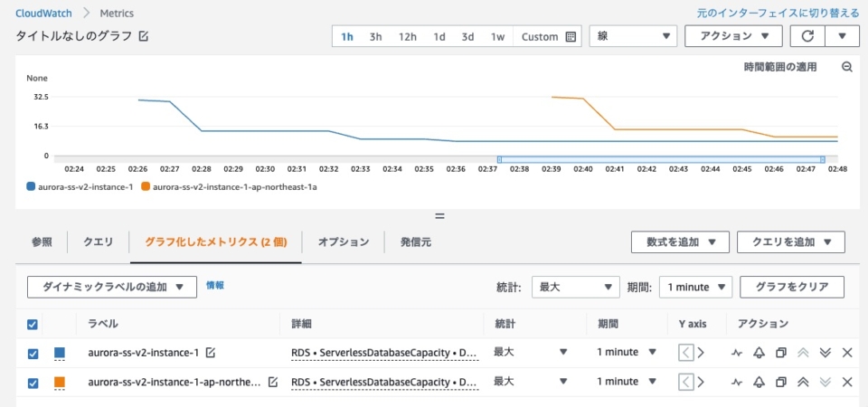Set right Y axis for aurora-ss-v2-instance-1
Image resolution: width=868 pixels, height=407 pixels.
(x=701, y=353)
